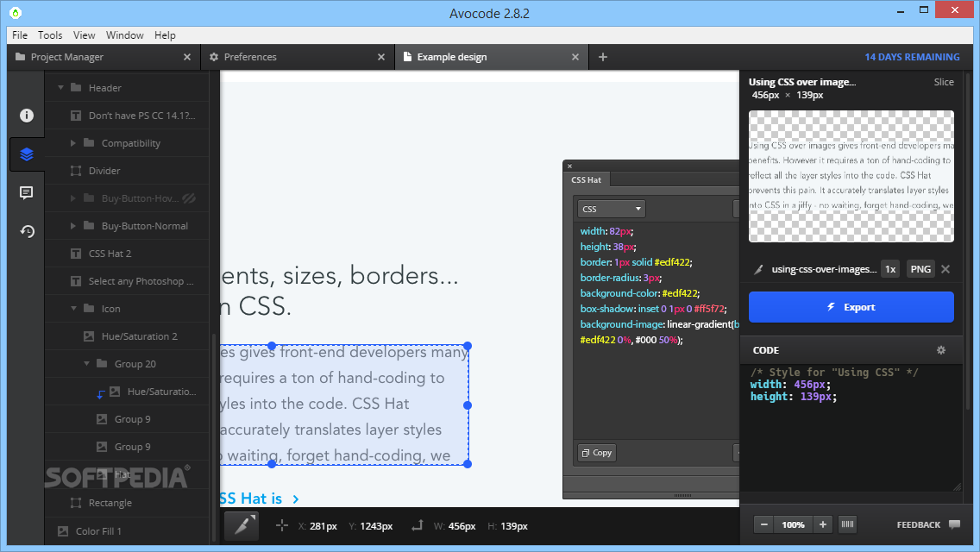Viewport: 980px width, 552px height.
Task: Click the Avocode app logo icon
Action: [16, 12]
